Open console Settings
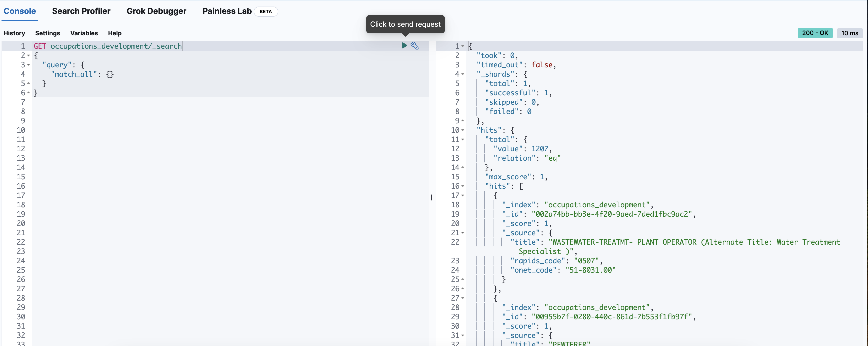 pos(48,33)
